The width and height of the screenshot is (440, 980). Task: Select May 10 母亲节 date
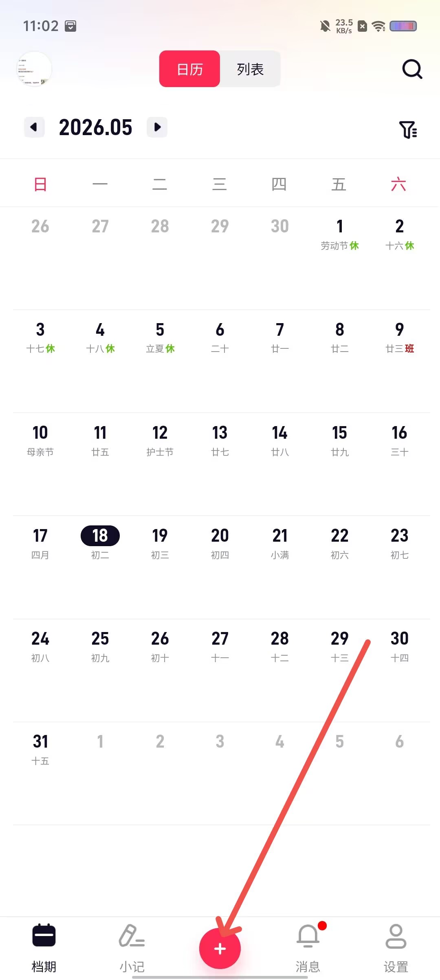pos(40,440)
